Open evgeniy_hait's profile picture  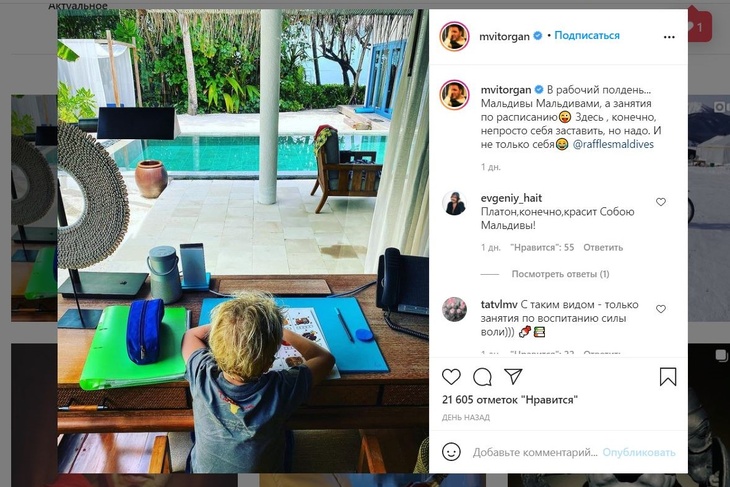click(454, 203)
